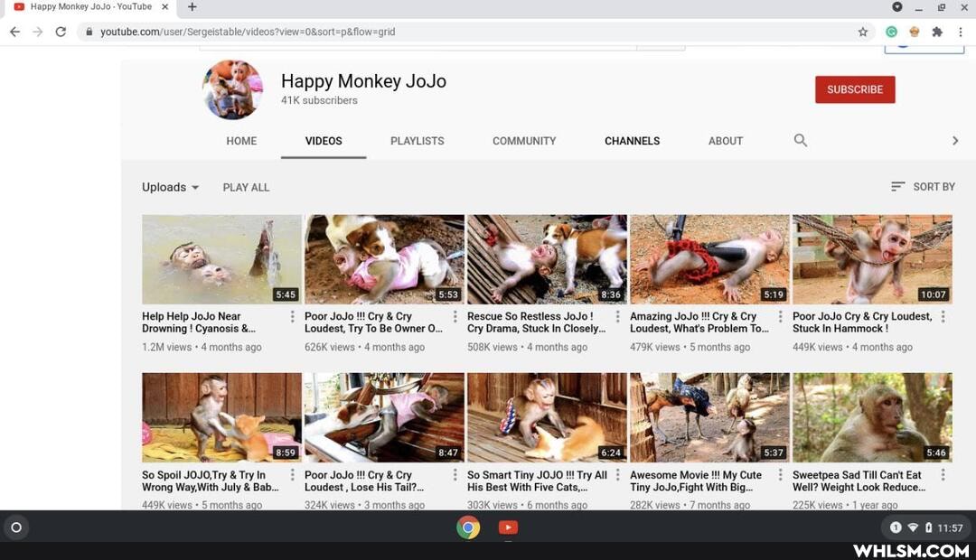Image resolution: width=976 pixels, height=560 pixels.
Task: Play the 5:19 video thumbnail
Action: [x=709, y=259]
